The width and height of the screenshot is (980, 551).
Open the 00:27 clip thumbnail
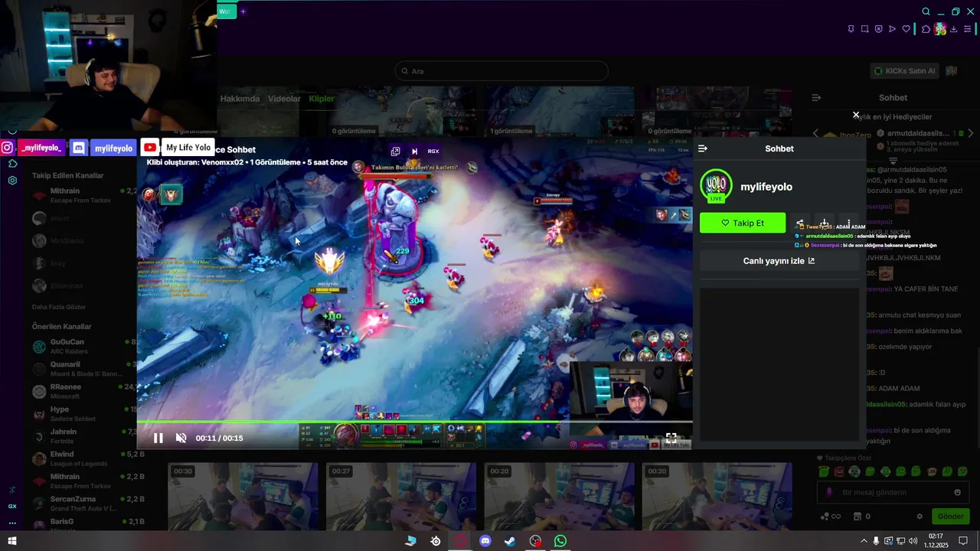pos(400,497)
